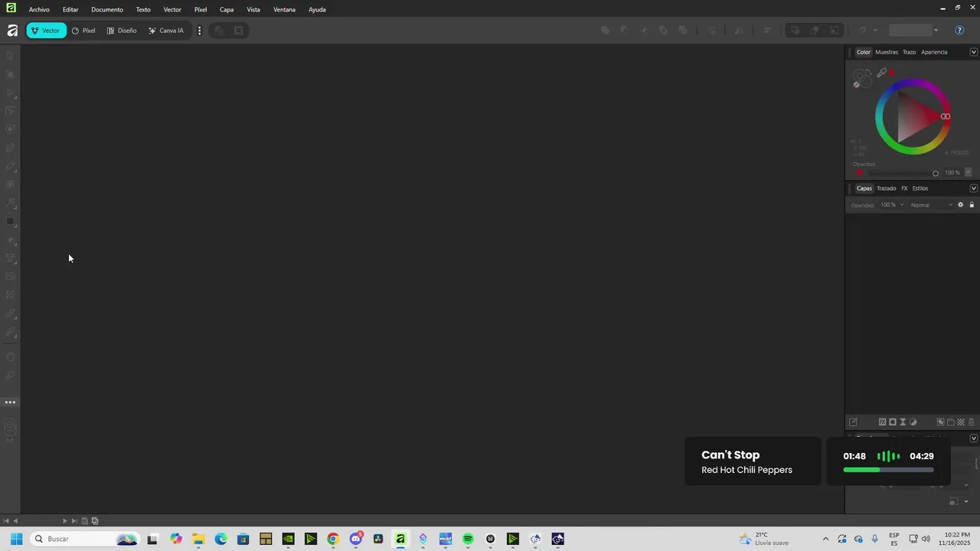Toggle the layer lock icon
This screenshot has width=980, height=551.
click(972, 205)
